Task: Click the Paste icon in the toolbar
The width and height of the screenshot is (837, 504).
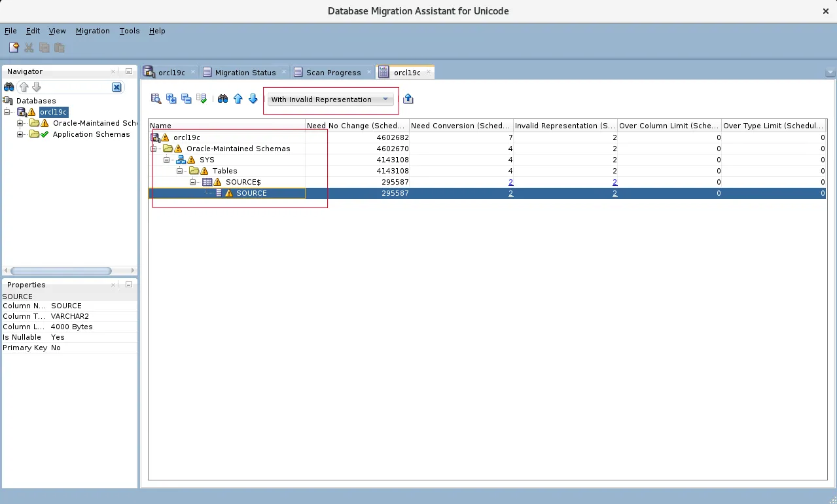Action: pos(58,47)
